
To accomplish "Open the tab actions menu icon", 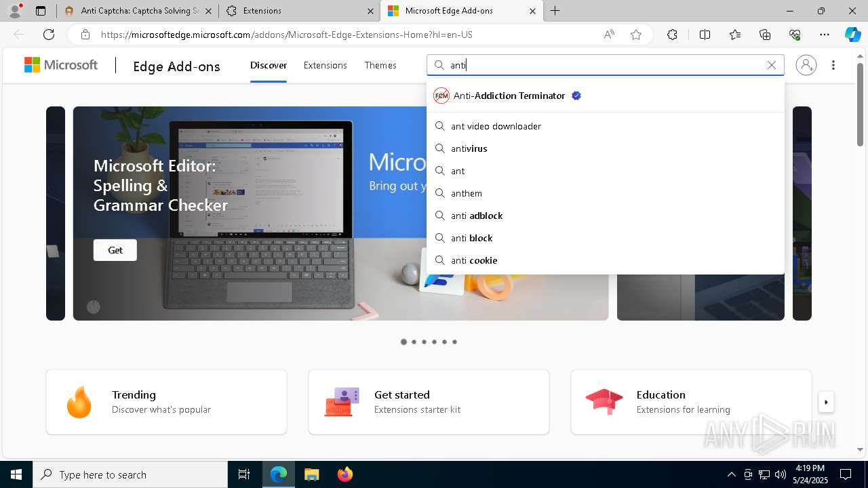I will pyautogui.click(x=41, y=11).
